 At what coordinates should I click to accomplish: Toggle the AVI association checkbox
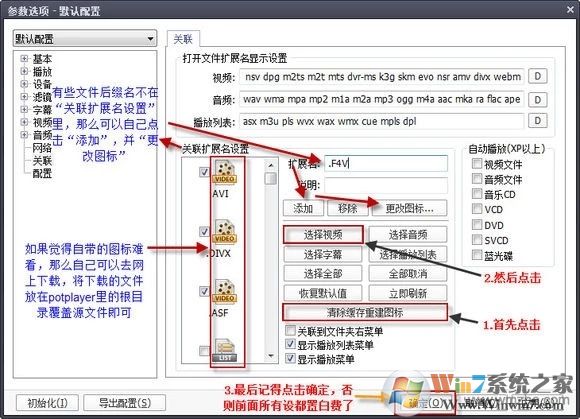coord(204,172)
